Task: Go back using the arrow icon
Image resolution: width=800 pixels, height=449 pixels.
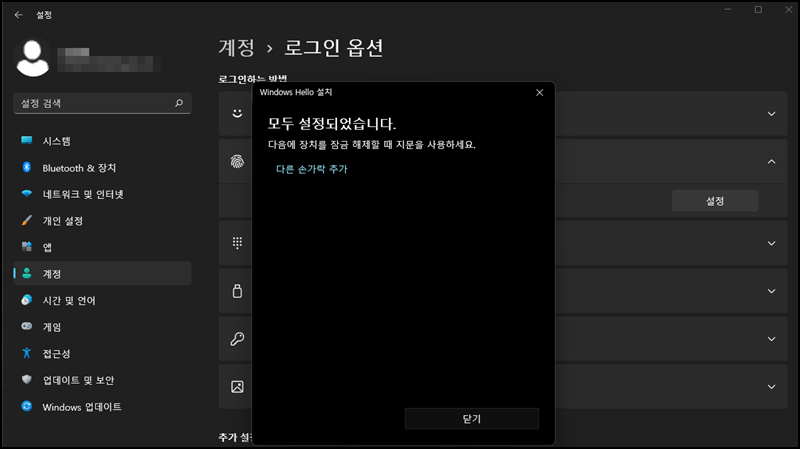Action: point(18,15)
